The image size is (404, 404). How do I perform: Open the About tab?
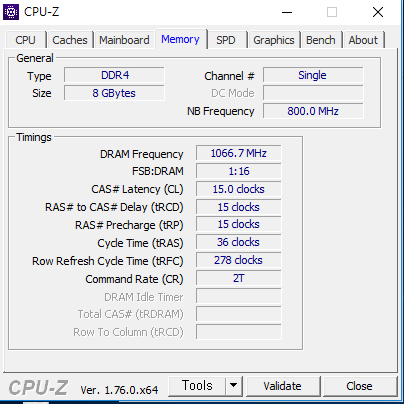click(363, 40)
